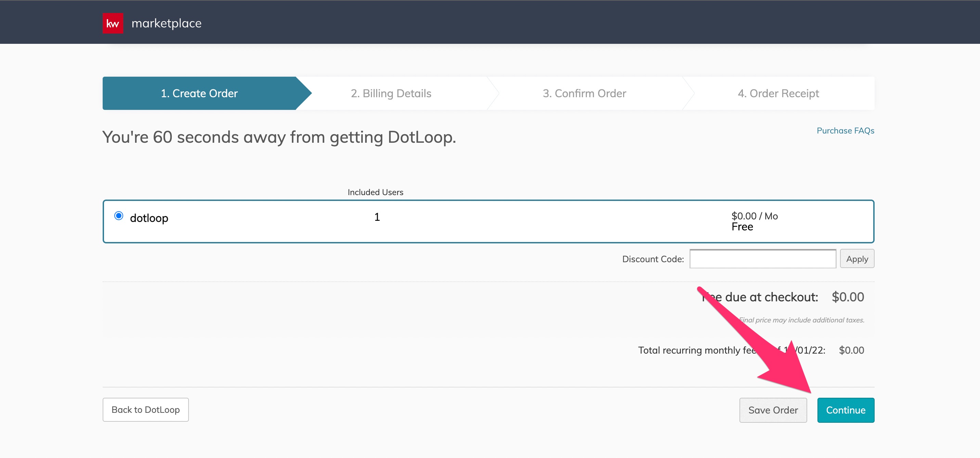Click the Fee due at checkout total
Screen dimensions: 980x458
point(848,297)
